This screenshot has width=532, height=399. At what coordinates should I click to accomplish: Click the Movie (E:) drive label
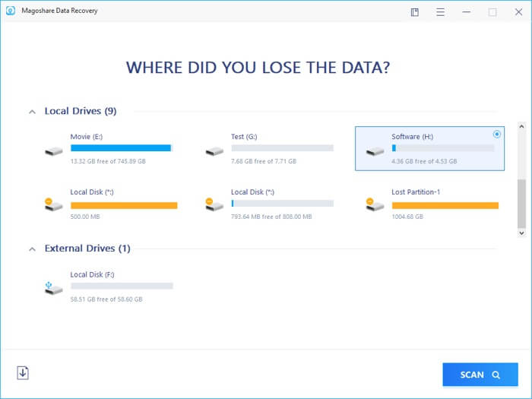point(87,137)
